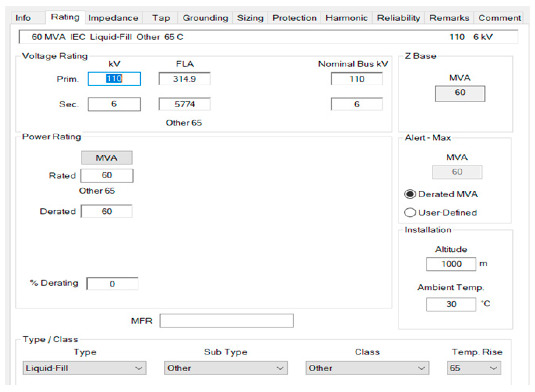
Task: Click the Altitude input field
Action: coord(451,264)
